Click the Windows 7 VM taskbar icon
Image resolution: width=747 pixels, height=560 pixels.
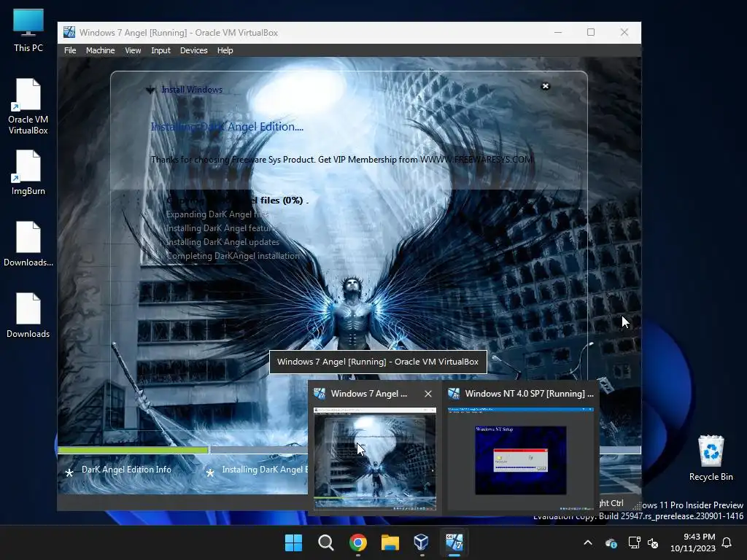(x=454, y=542)
